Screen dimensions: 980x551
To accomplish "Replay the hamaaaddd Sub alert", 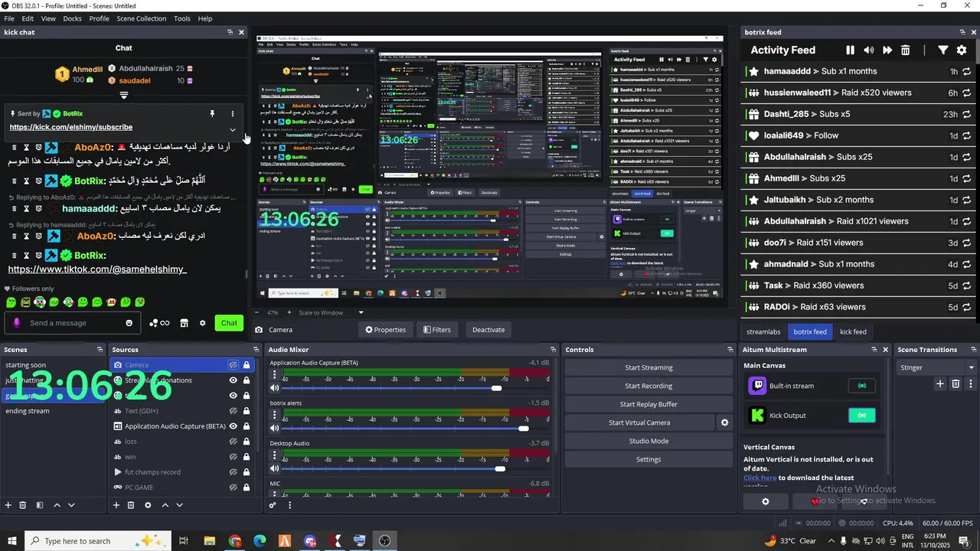I will pyautogui.click(x=967, y=71).
